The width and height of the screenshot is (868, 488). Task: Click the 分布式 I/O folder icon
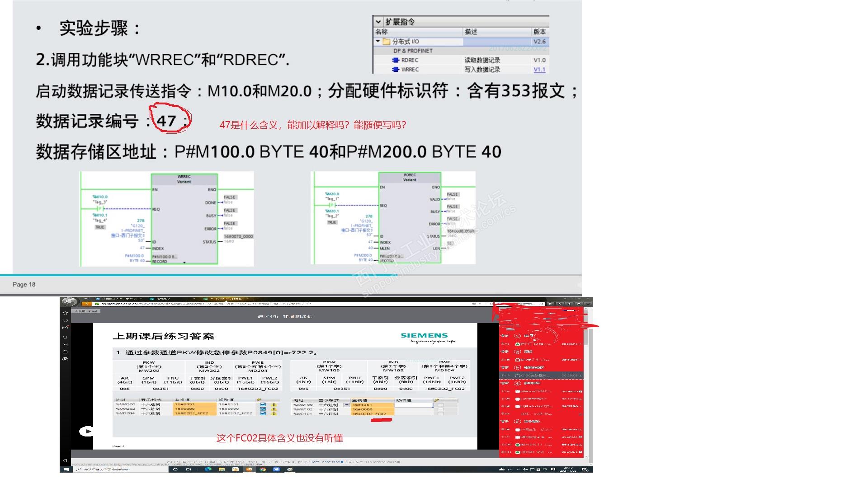coord(387,42)
